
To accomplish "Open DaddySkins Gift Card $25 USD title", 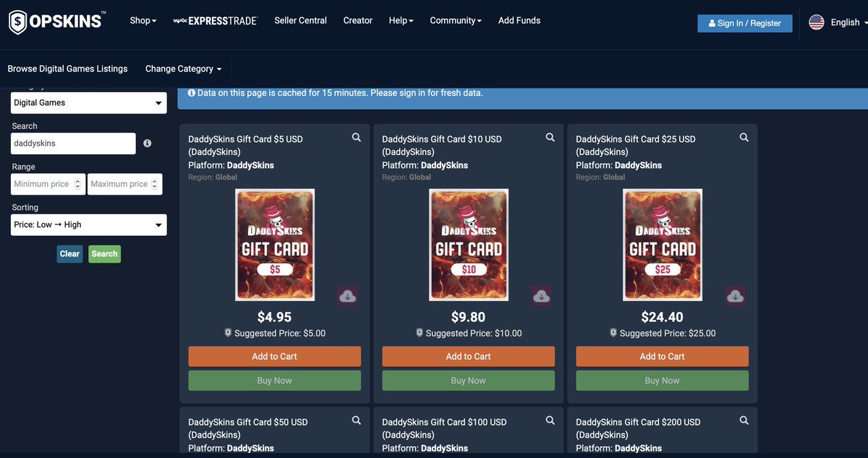I will [636, 145].
